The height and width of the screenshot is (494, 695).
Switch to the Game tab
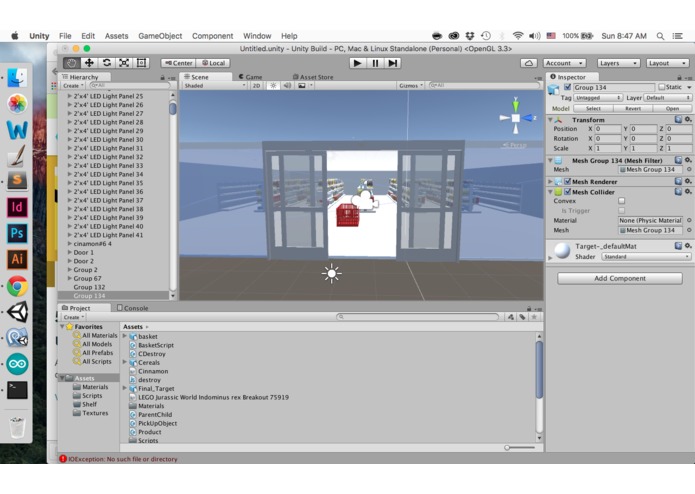pos(250,77)
